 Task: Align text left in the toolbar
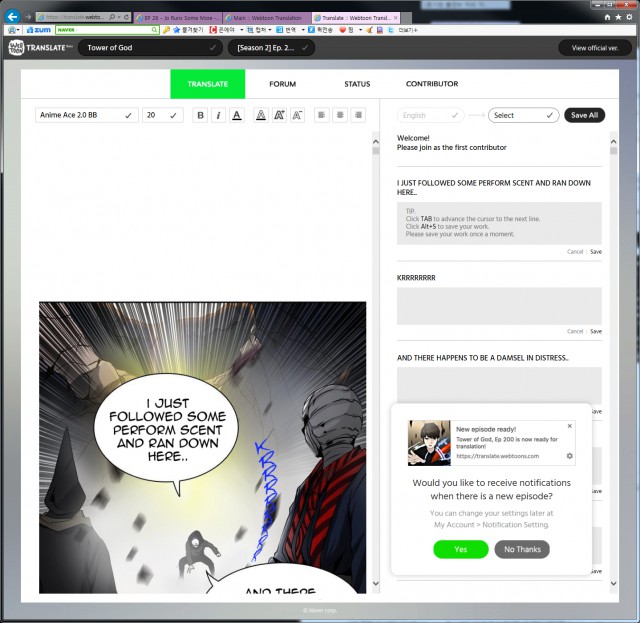[x=322, y=116]
